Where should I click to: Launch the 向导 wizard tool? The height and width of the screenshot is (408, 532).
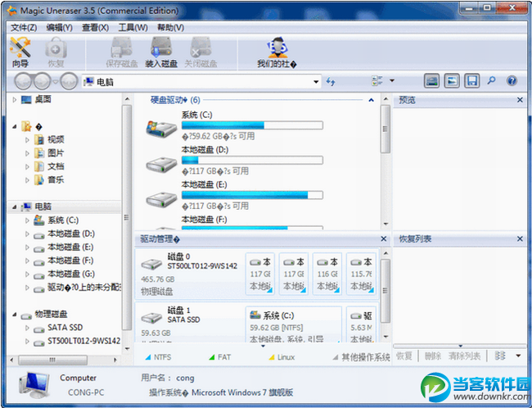tap(20, 52)
